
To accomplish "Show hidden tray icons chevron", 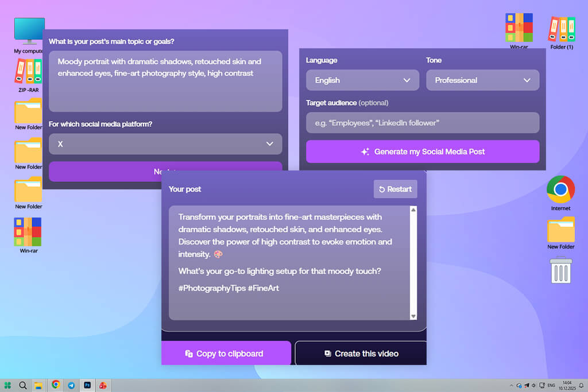I will [511, 385].
